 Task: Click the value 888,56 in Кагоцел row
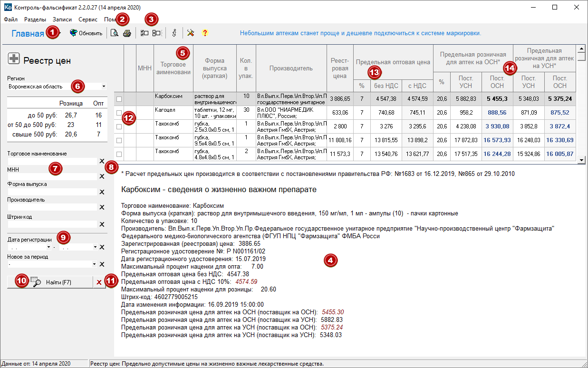pos(497,113)
